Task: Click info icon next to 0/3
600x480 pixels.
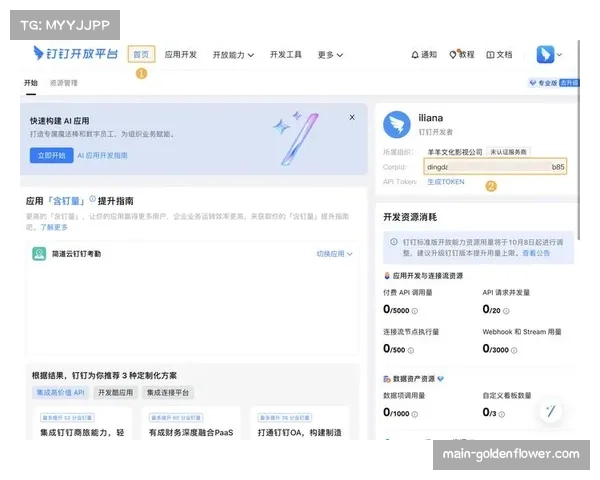Action: coord(502,414)
